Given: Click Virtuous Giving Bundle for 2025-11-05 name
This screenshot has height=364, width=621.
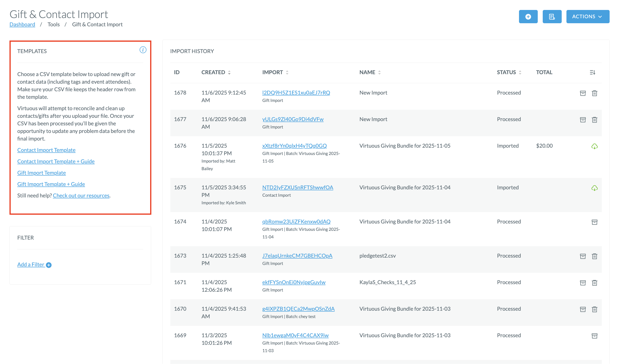Looking at the screenshot, I should point(405,146).
